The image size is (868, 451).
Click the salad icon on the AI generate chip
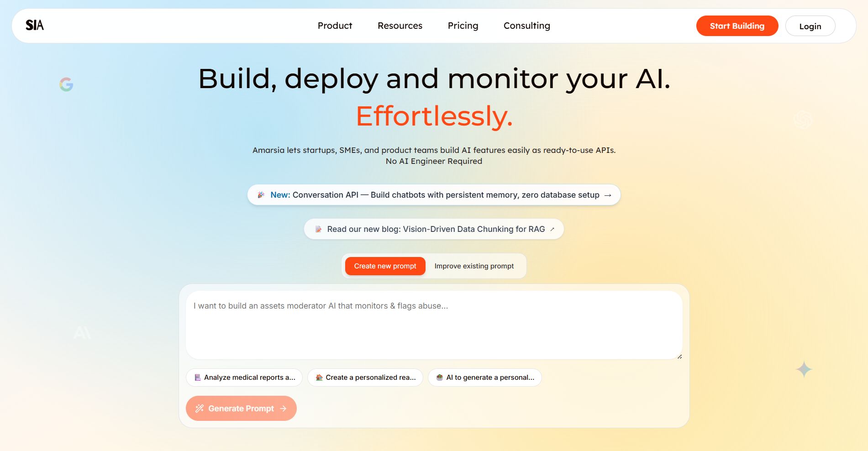(x=440, y=378)
